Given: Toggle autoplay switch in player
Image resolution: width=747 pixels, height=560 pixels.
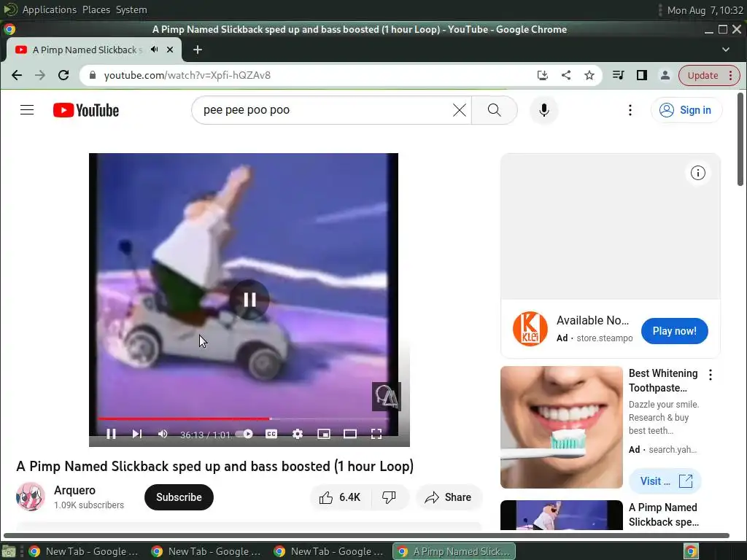Looking at the screenshot, I should tap(245, 434).
